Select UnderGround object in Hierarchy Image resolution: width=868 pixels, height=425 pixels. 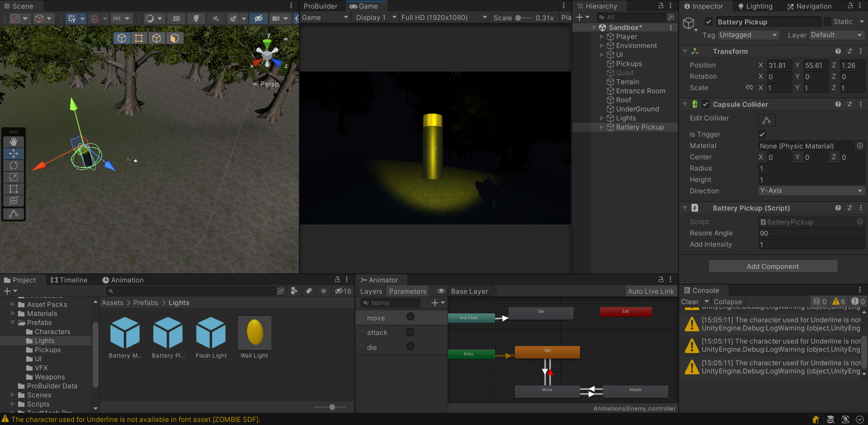[637, 109]
